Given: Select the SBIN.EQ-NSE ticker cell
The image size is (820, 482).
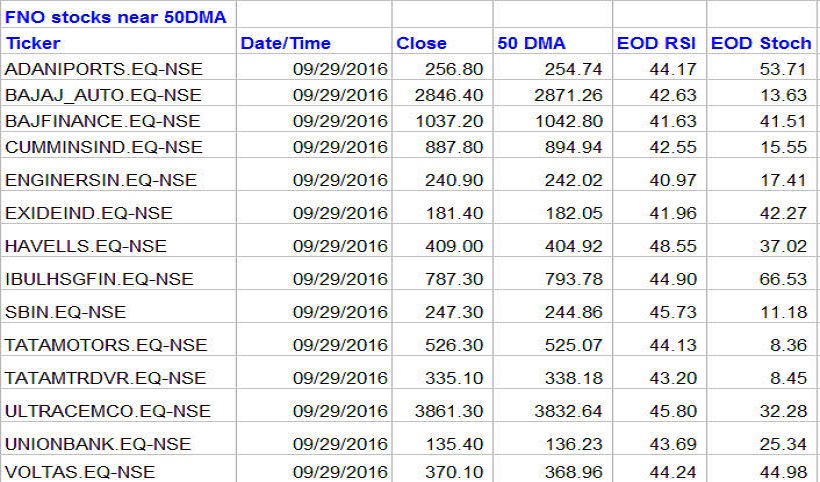Looking at the screenshot, I should [66, 312].
